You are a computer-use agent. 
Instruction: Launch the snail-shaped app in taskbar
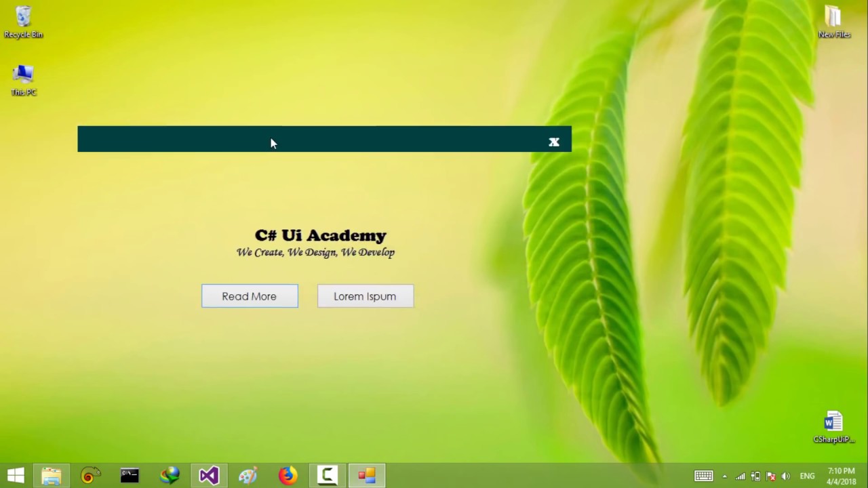(90, 476)
